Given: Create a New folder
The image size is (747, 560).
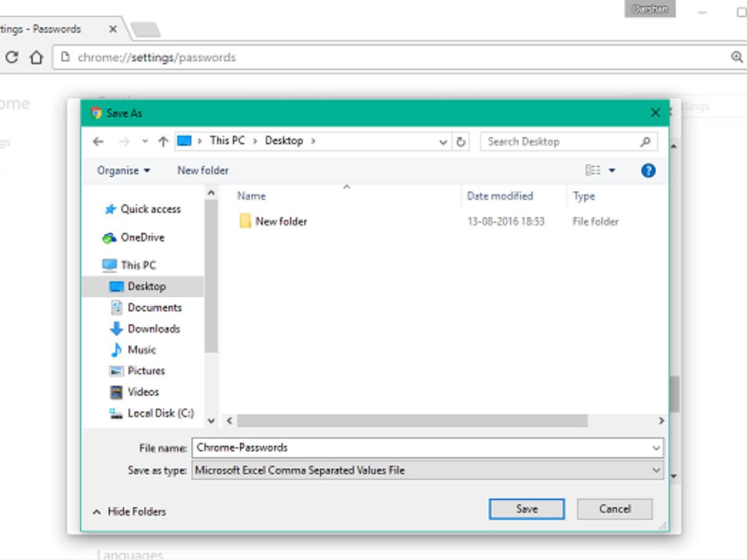Looking at the screenshot, I should point(203,170).
